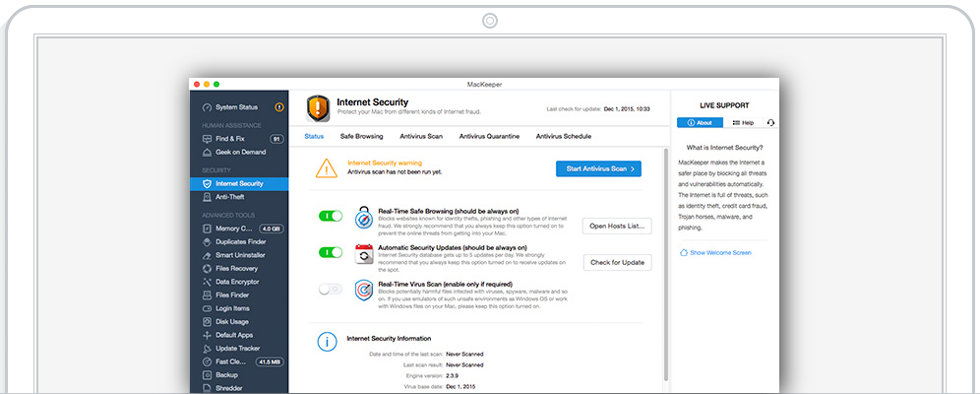Click the headset icon in Live Support

click(770, 122)
